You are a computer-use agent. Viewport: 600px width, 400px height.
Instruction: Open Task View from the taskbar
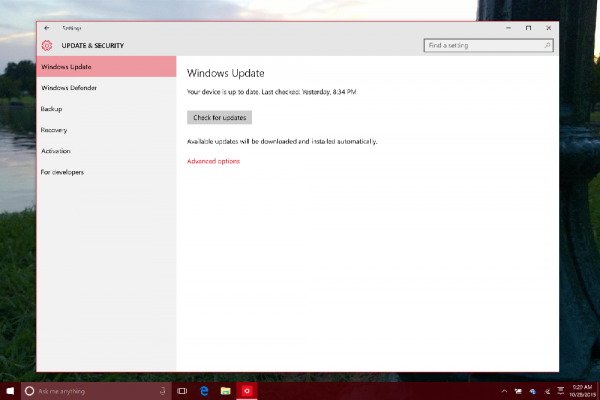tap(184, 390)
